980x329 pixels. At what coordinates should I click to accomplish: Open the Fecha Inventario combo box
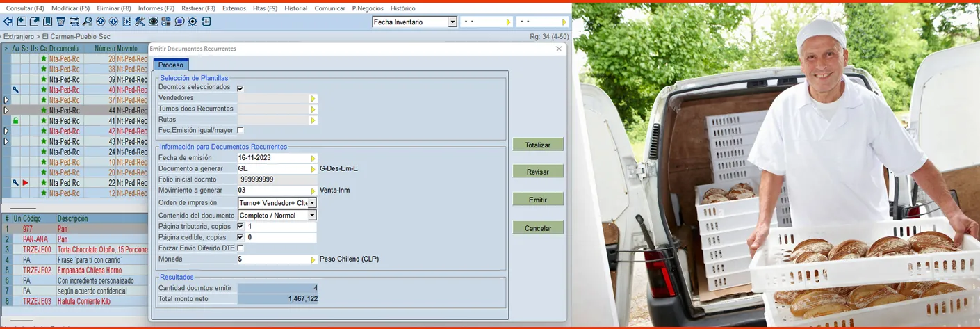[452, 22]
